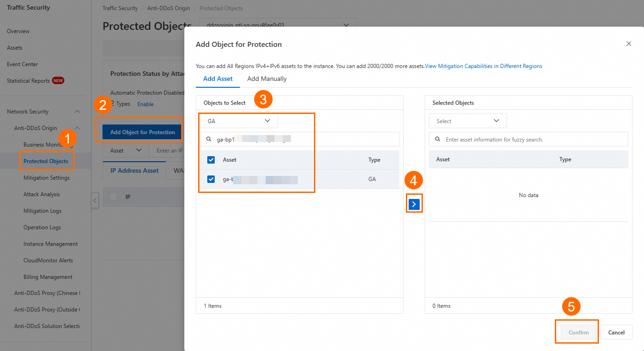Viewport: 644px width, 351px height.
Task: Open the Select dropdown under Selected Objects
Action: 467,121
